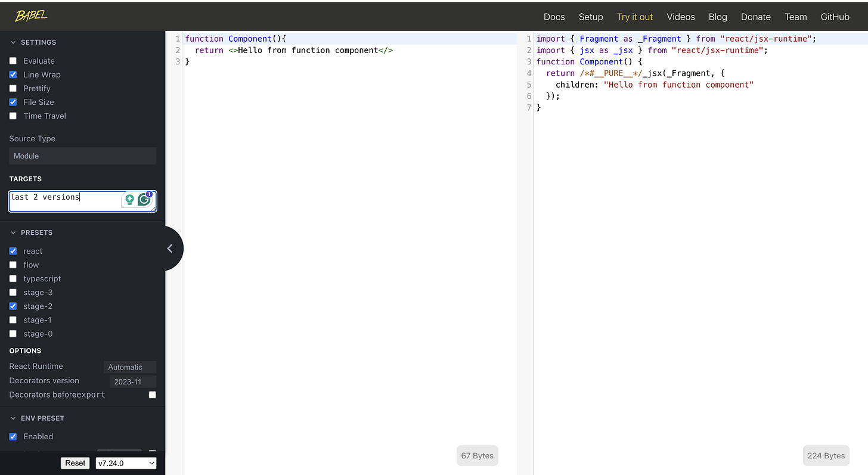Open the GitHub link

tap(835, 17)
